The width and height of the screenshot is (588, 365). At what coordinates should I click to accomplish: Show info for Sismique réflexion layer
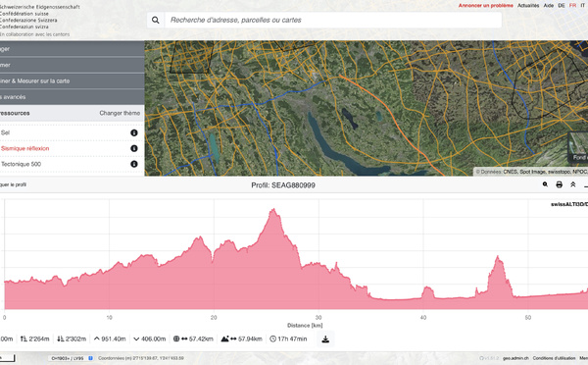point(134,148)
